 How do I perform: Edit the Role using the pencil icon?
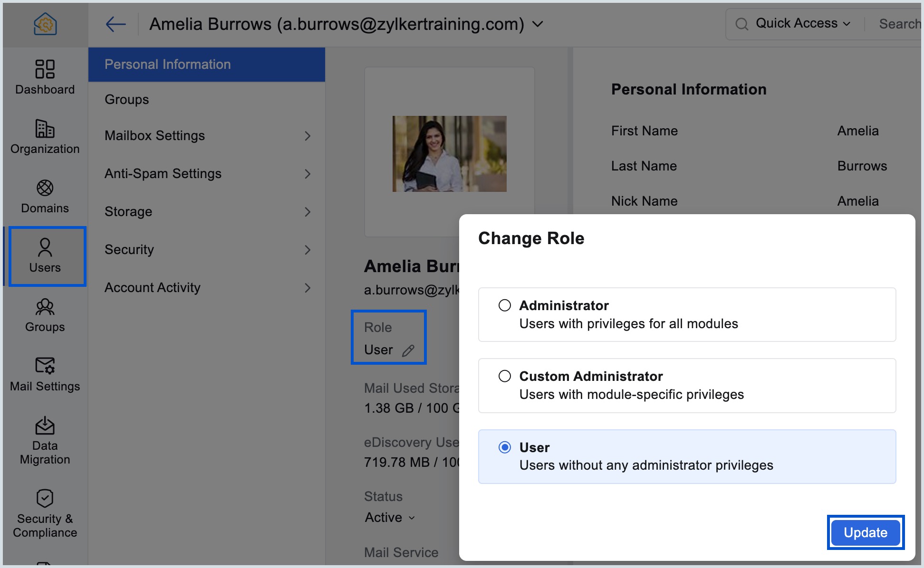(x=409, y=350)
